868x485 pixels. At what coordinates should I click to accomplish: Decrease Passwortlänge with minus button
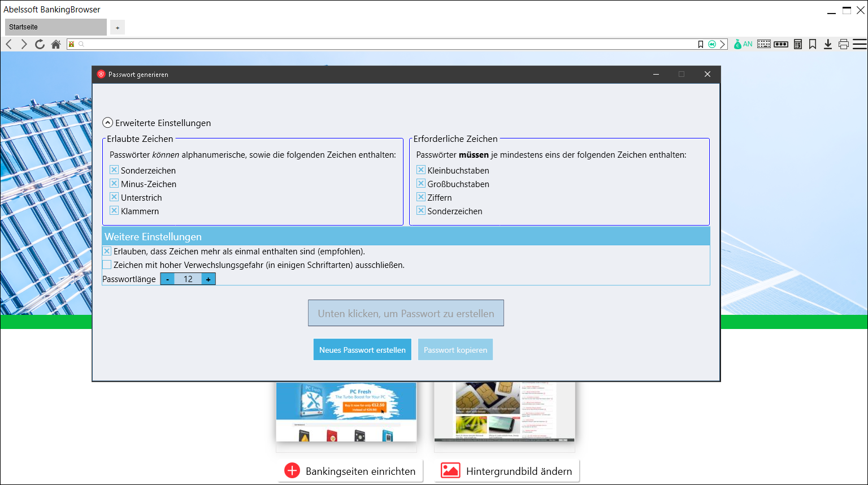click(167, 279)
